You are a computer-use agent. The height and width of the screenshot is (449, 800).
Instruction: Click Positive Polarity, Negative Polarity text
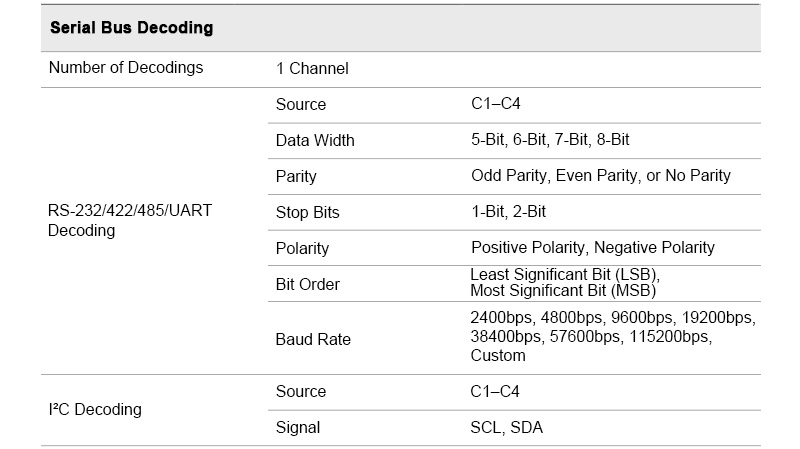(x=593, y=248)
